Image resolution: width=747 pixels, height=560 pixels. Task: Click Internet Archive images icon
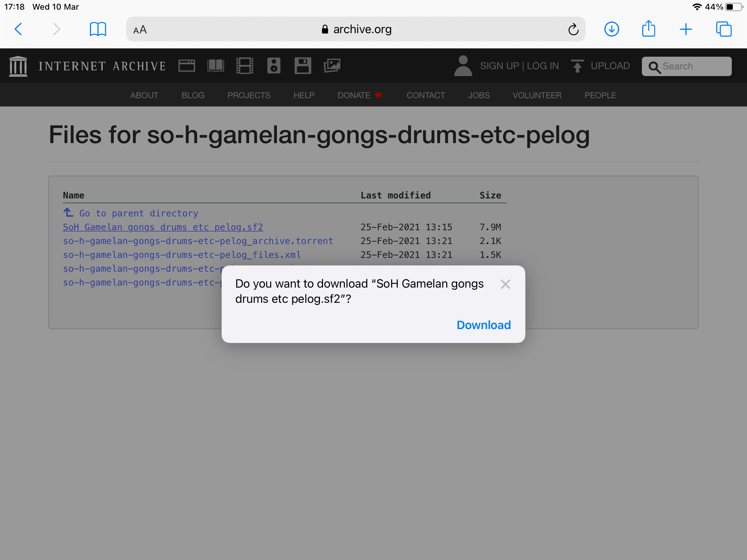click(x=332, y=66)
